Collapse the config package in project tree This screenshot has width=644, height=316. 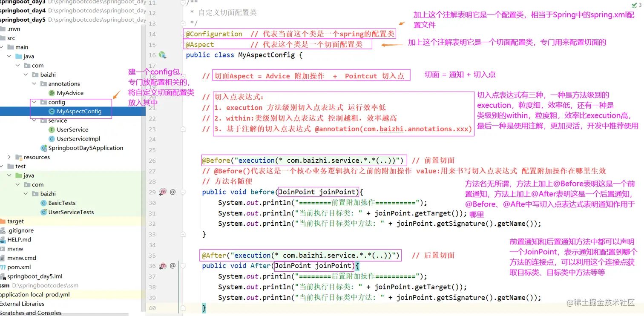[34, 102]
